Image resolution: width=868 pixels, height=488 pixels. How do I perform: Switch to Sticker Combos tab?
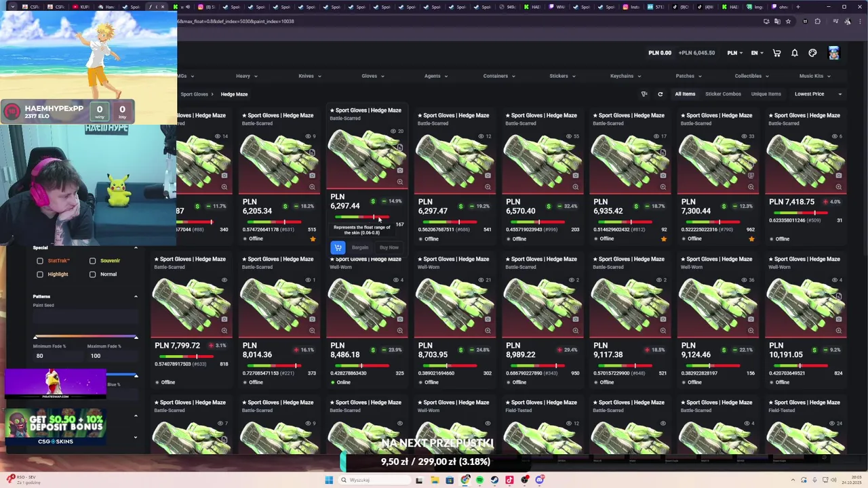tap(723, 94)
